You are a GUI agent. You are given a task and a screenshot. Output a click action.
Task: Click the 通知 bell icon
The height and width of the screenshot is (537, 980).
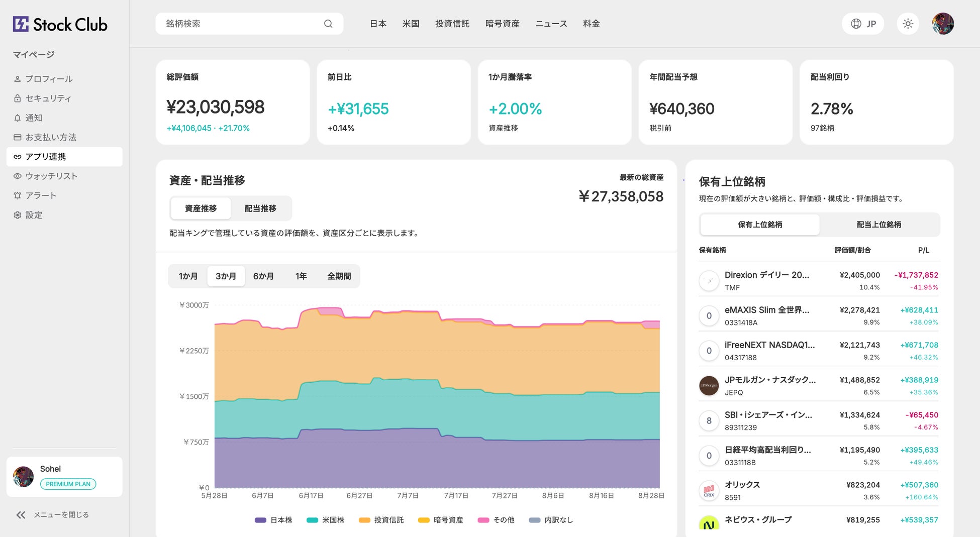[18, 118]
